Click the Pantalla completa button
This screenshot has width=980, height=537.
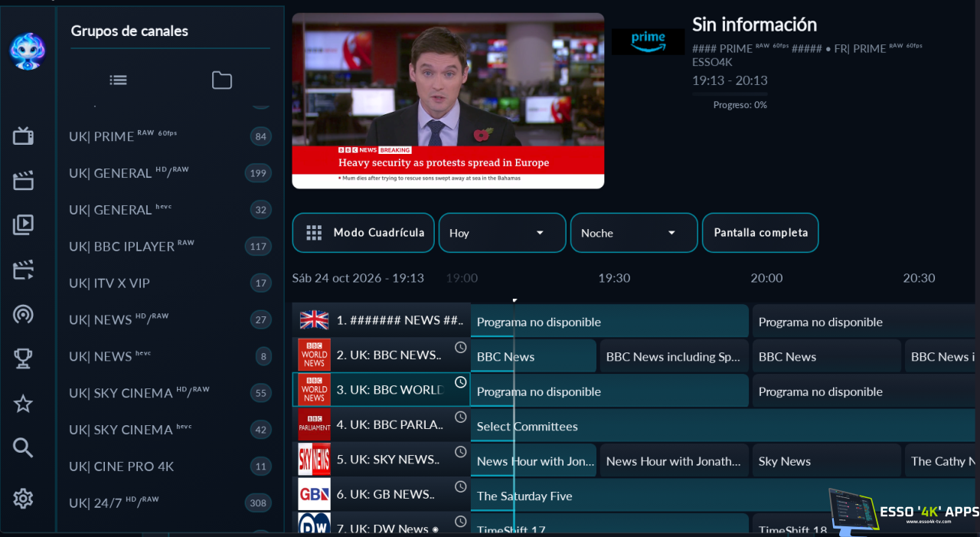tap(760, 233)
